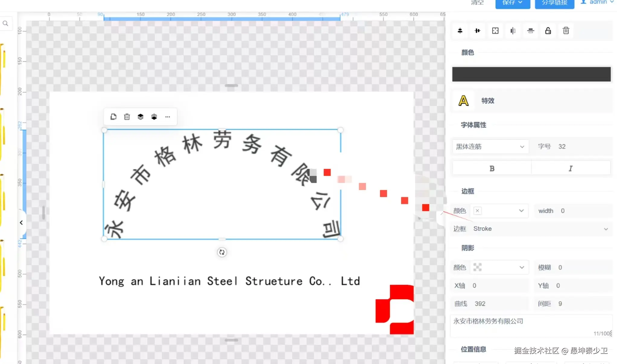The width and height of the screenshot is (617, 364).
Task: Click the horizontal flip icon
Action: point(513,31)
